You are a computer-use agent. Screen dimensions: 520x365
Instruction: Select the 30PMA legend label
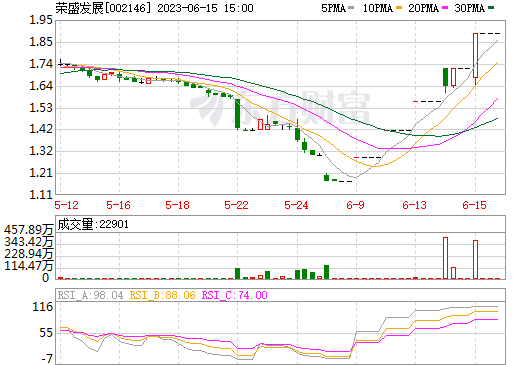tap(469, 8)
